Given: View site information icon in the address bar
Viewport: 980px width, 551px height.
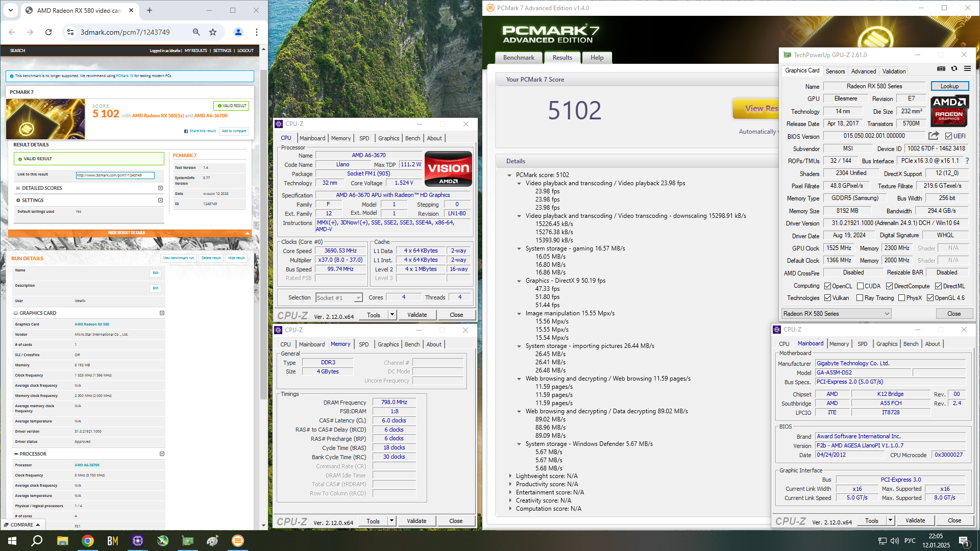Looking at the screenshot, I should [x=70, y=32].
